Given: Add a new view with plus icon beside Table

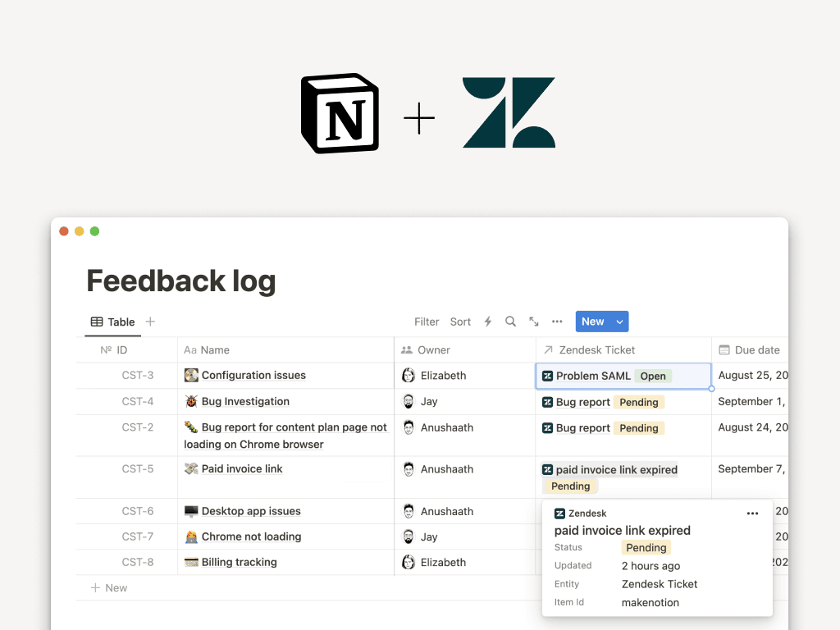Looking at the screenshot, I should tap(151, 322).
